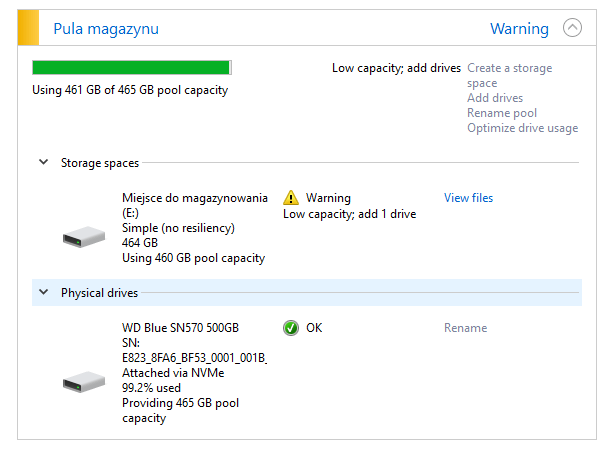Screen dimensions: 609x455
Task: Click 'WD Blue SN570 500GB' drive name
Action: pyautogui.click(x=180, y=328)
